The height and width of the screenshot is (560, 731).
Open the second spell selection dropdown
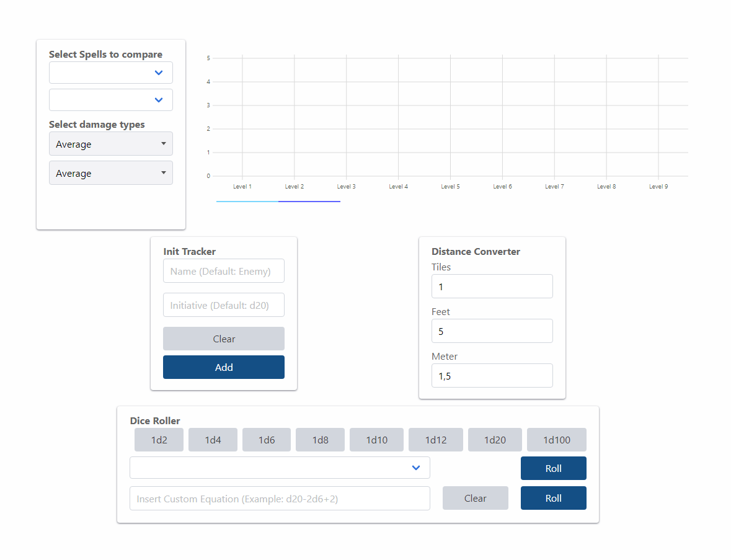(x=110, y=100)
